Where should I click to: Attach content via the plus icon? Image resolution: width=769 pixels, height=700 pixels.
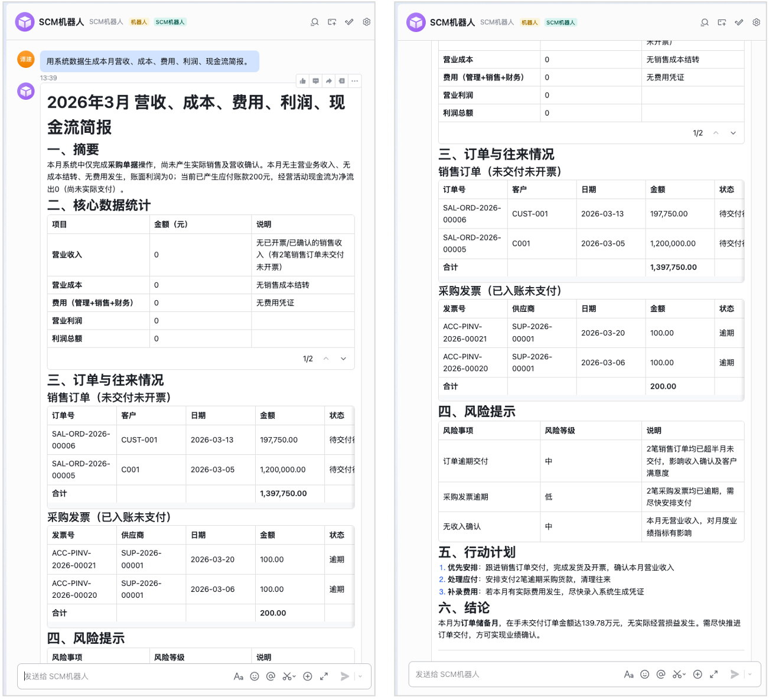click(308, 676)
